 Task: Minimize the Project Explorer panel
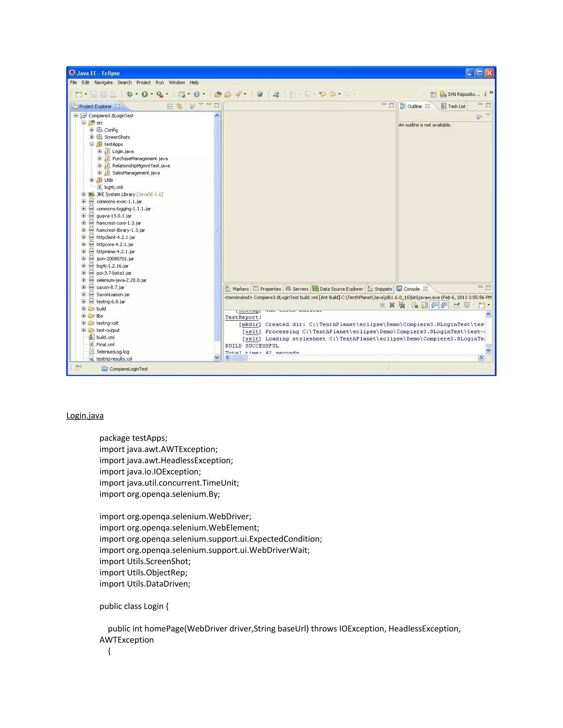(x=209, y=104)
